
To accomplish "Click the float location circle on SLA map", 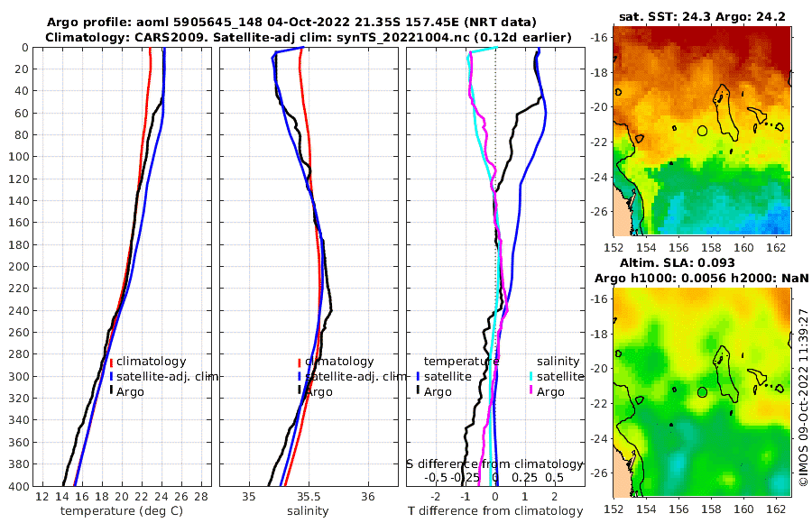I will (x=702, y=392).
